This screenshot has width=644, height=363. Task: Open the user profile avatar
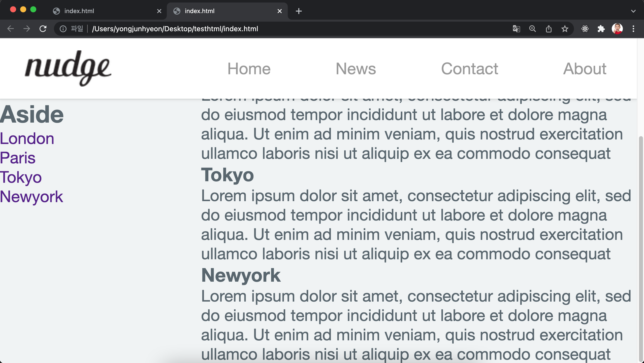tap(617, 29)
